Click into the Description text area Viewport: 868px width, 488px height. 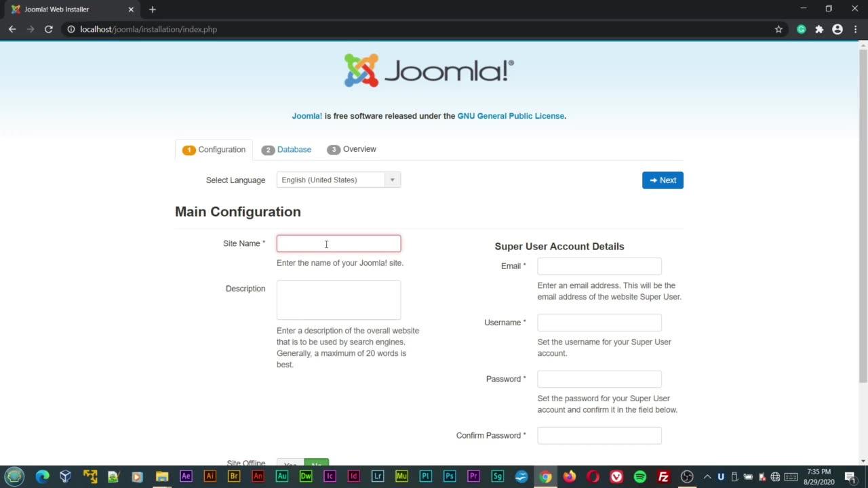[338, 300]
